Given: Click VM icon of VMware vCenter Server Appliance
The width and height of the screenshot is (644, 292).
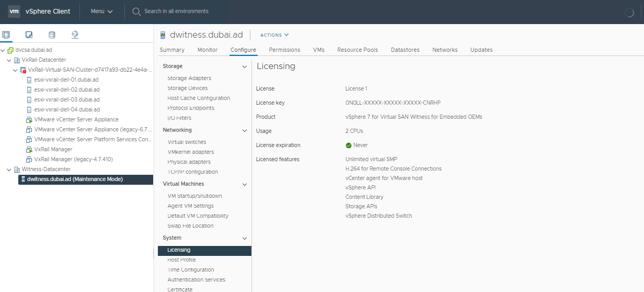Looking at the screenshot, I should coord(29,120).
